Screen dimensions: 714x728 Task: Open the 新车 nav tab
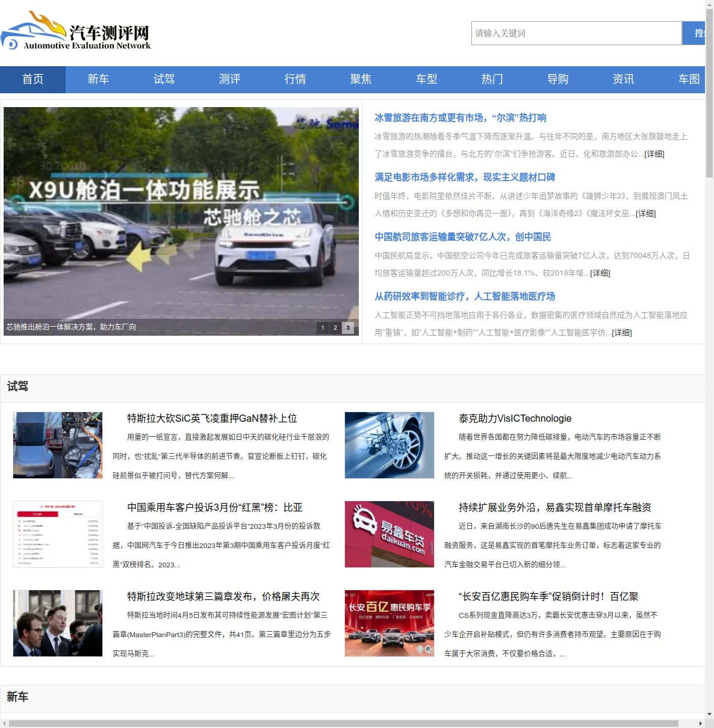[x=98, y=79]
